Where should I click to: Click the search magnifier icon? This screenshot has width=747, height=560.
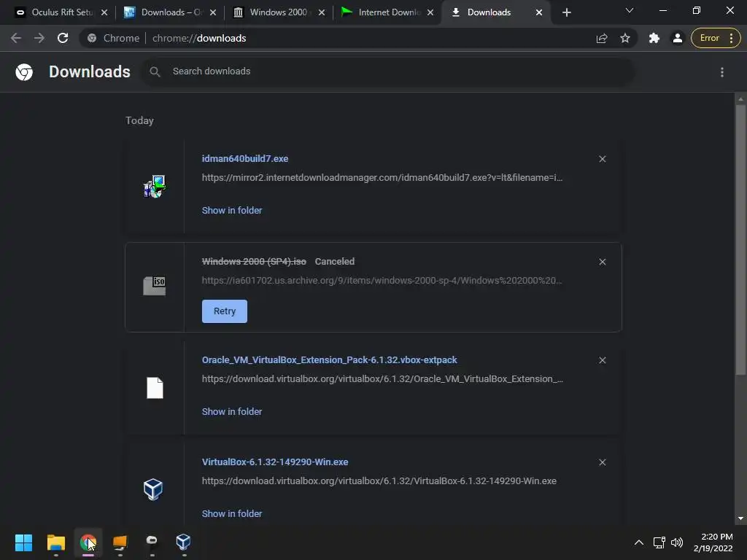pos(155,72)
